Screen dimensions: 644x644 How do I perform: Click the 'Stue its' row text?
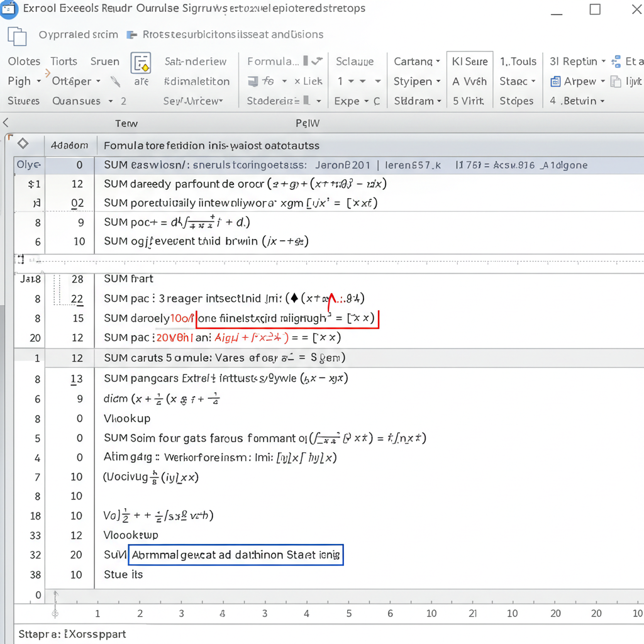coord(123,575)
